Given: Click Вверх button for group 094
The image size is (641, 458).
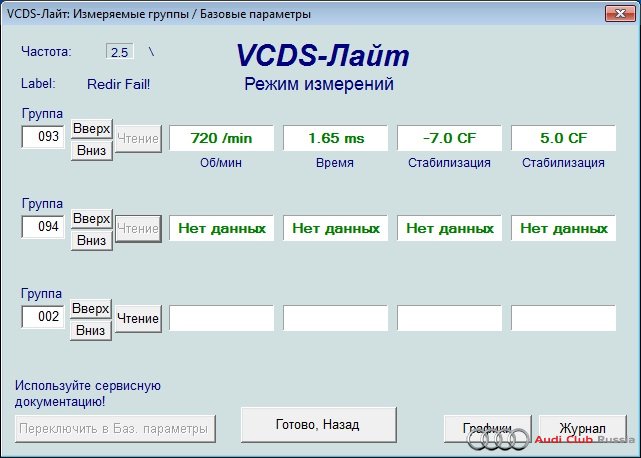Looking at the screenshot, I should coord(92,219).
